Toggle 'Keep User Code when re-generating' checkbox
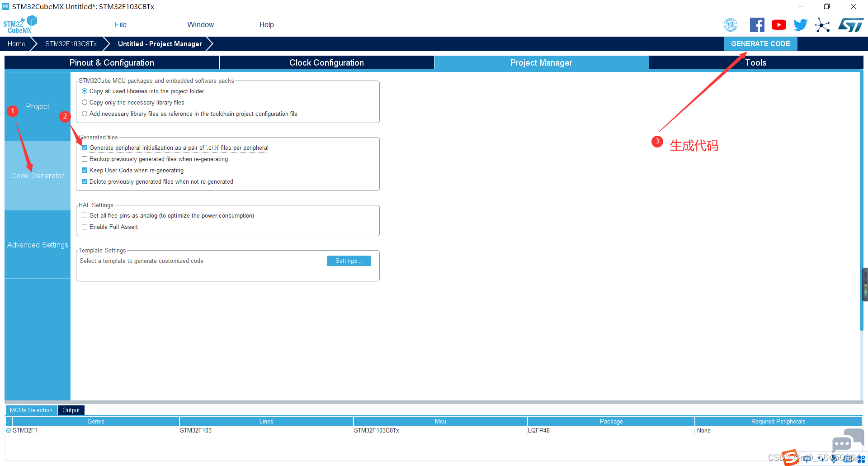 pos(85,171)
